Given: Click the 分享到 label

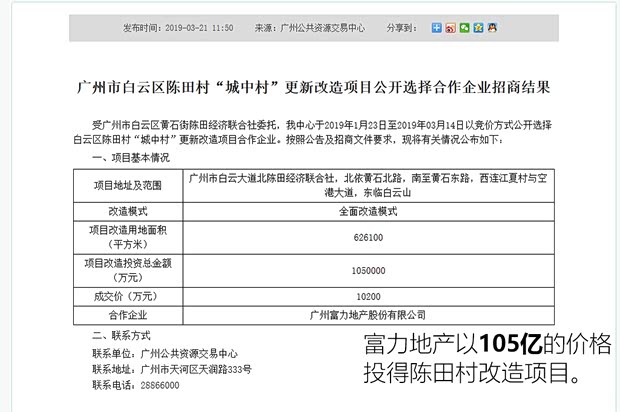Looking at the screenshot, I should point(405,28).
